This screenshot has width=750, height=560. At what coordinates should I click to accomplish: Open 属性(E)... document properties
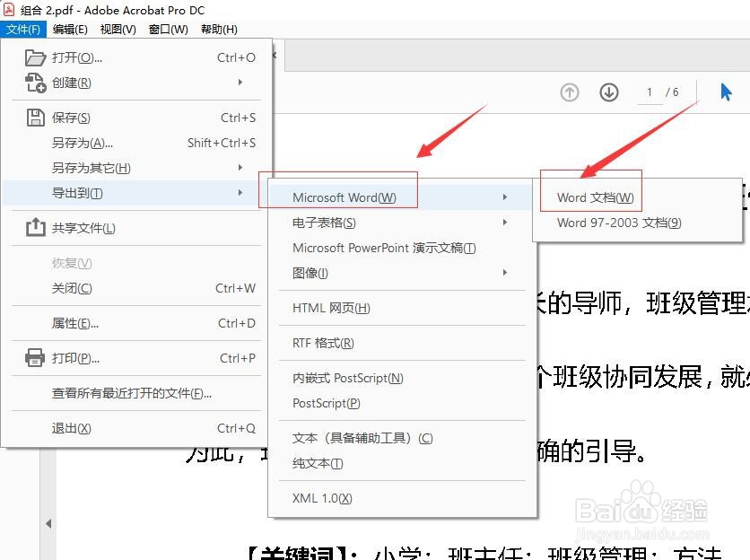coord(136,323)
